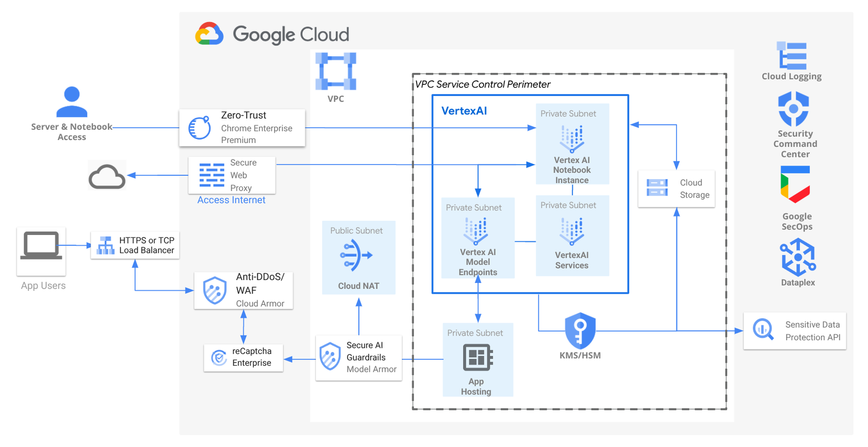The height and width of the screenshot is (447, 868).
Task: Select the HTTPS or TCP Load Balancer label
Action: click(x=147, y=245)
